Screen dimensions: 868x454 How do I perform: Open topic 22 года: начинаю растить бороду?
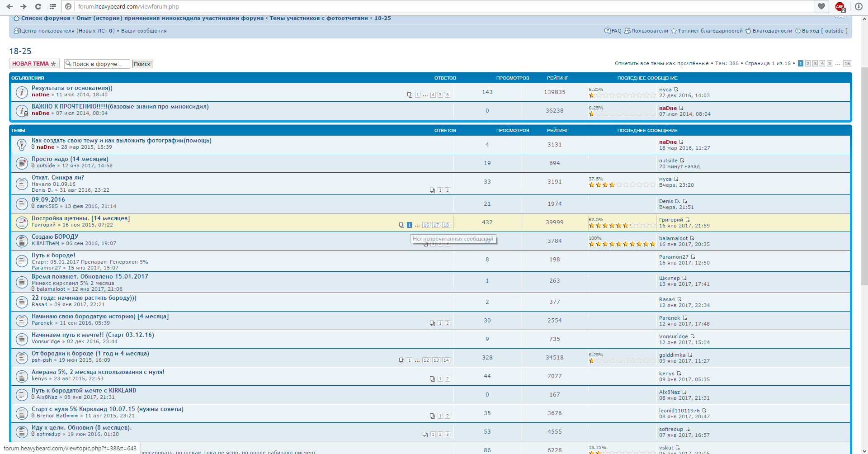(84, 298)
